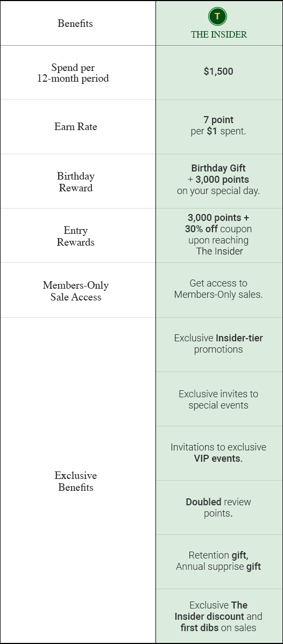The width and height of the screenshot is (283, 644).
Task: Select the $1,500 spend amount
Action: click(x=218, y=71)
